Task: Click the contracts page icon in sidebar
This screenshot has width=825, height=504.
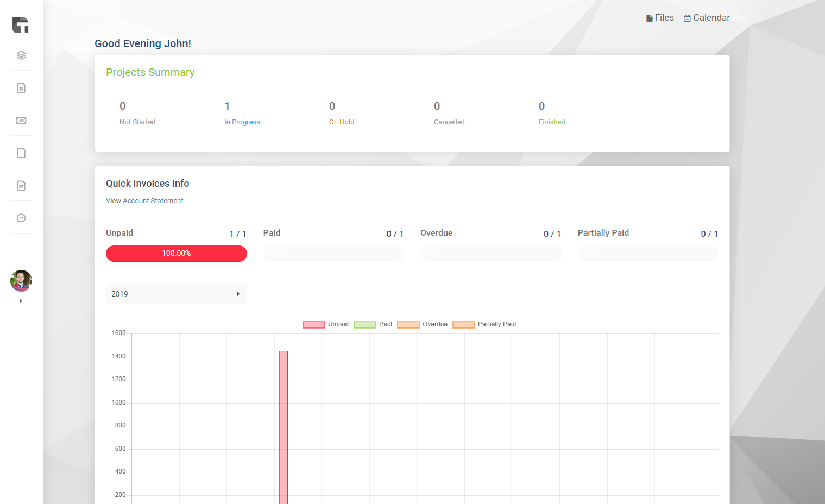Action: 21,153
